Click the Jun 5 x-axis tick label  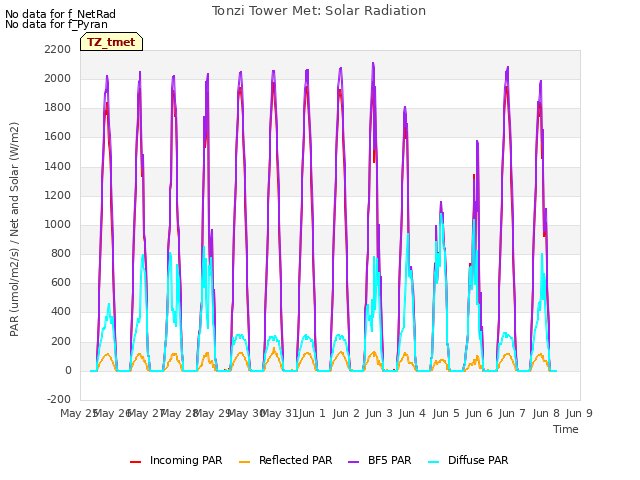(x=446, y=413)
